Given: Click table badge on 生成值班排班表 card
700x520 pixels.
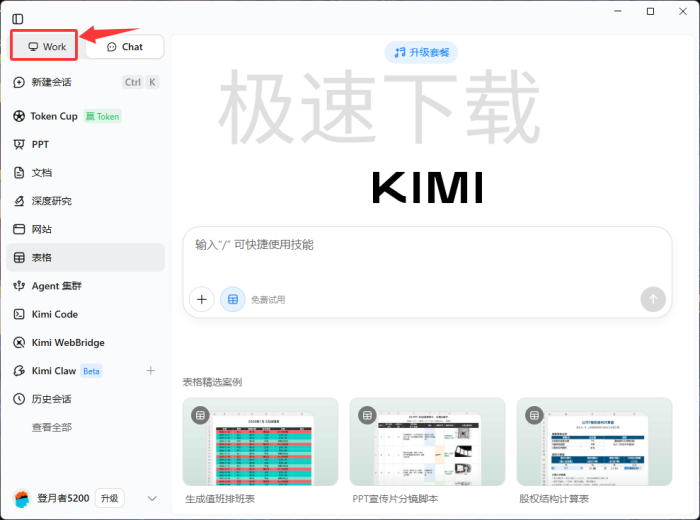Looking at the screenshot, I should (x=200, y=416).
